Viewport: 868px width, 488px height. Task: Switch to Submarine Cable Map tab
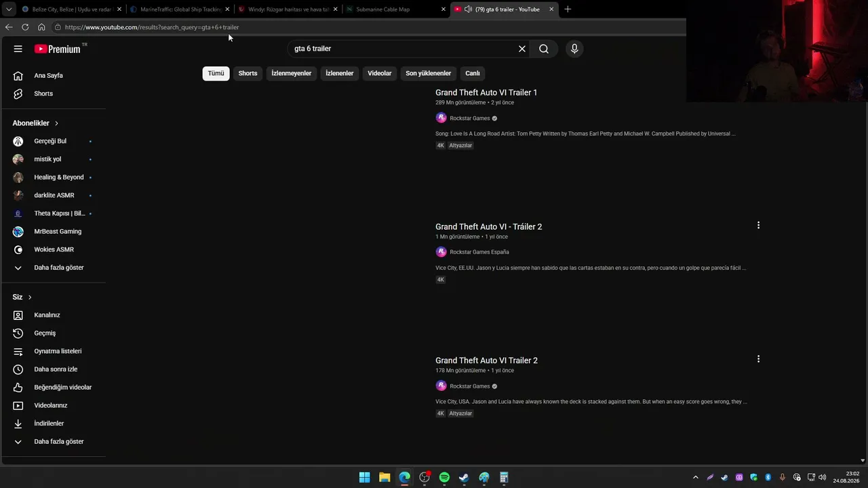tap(395, 9)
